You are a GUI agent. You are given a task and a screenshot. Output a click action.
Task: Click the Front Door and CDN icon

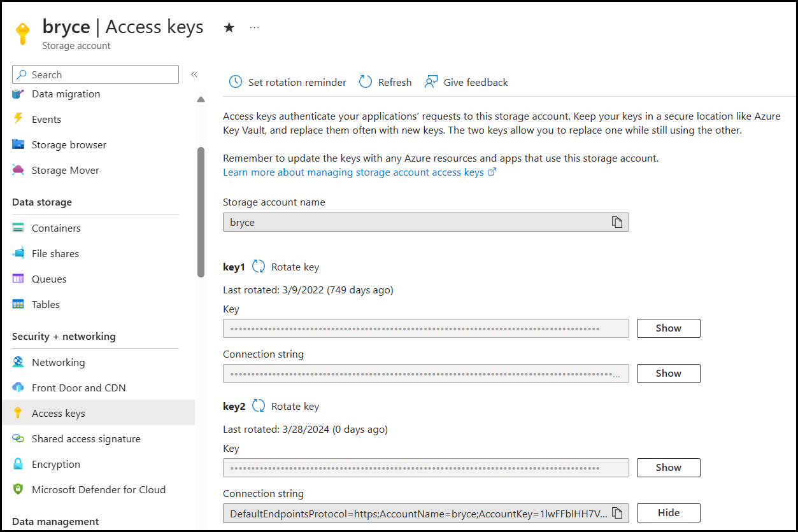coord(18,388)
